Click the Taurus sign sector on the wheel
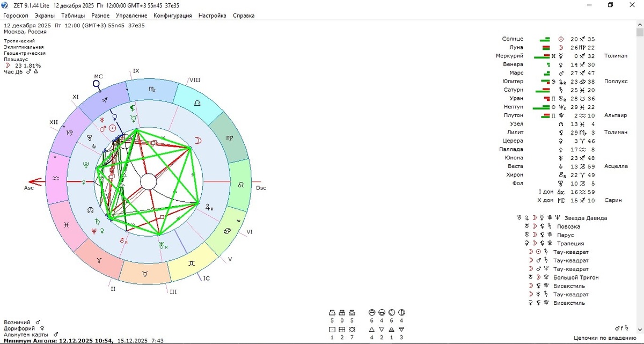Viewport: 644px width, 344px height. coord(145,273)
